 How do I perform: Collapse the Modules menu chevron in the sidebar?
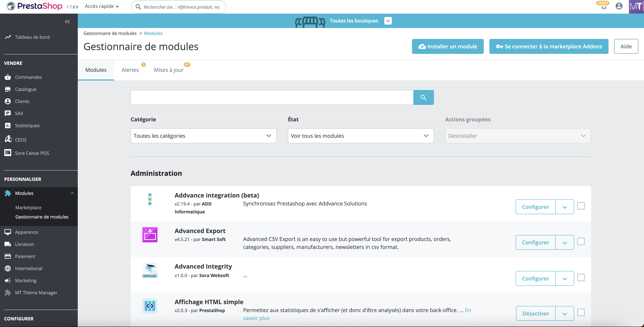tap(72, 193)
